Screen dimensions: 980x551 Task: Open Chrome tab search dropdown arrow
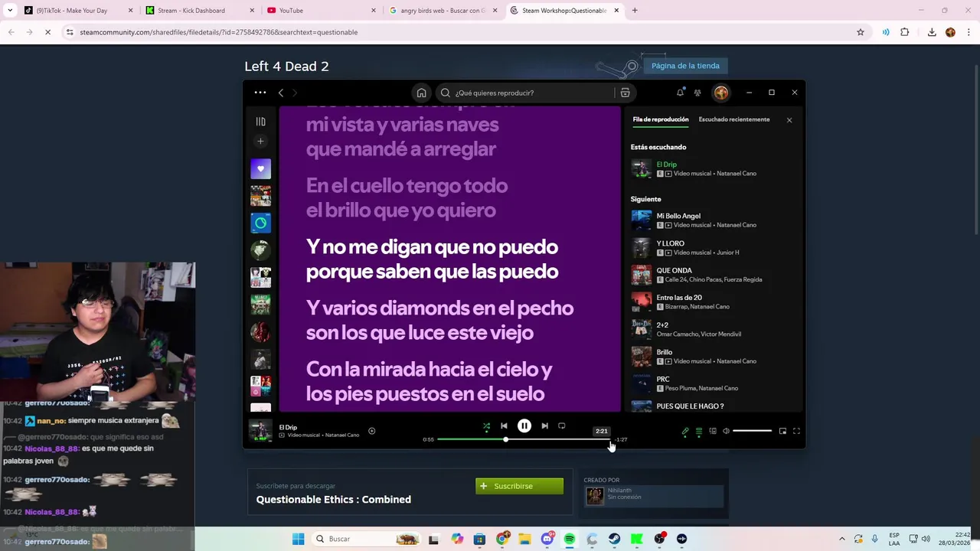pos(10,11)
